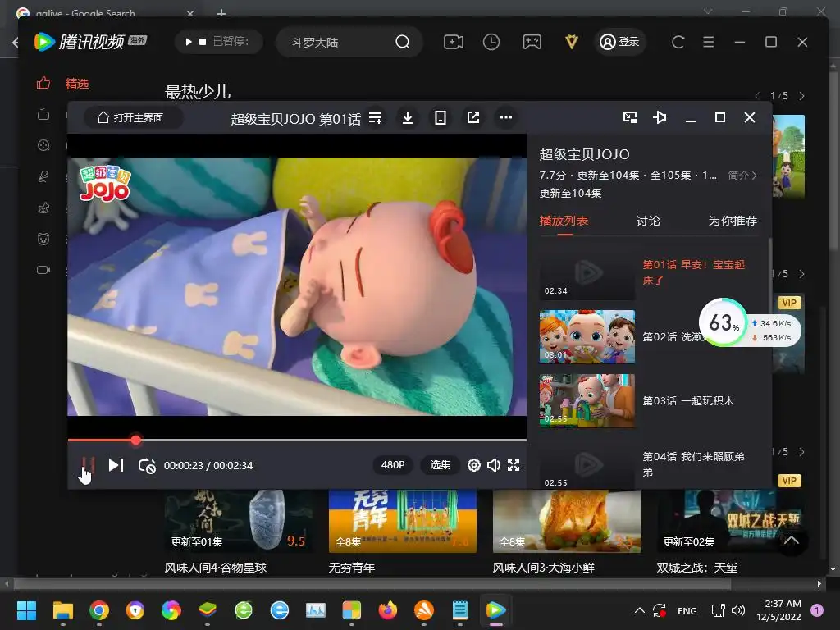Open watch history clock icon
This screenshot has width=840, height=630.
coord(491,42)
